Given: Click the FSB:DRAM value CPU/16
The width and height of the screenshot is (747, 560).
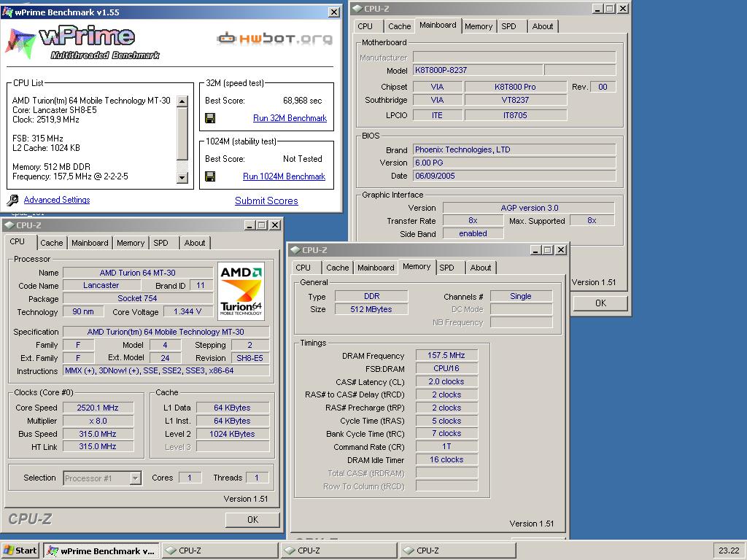Looking at the screenshot, I should click(446, 368).
